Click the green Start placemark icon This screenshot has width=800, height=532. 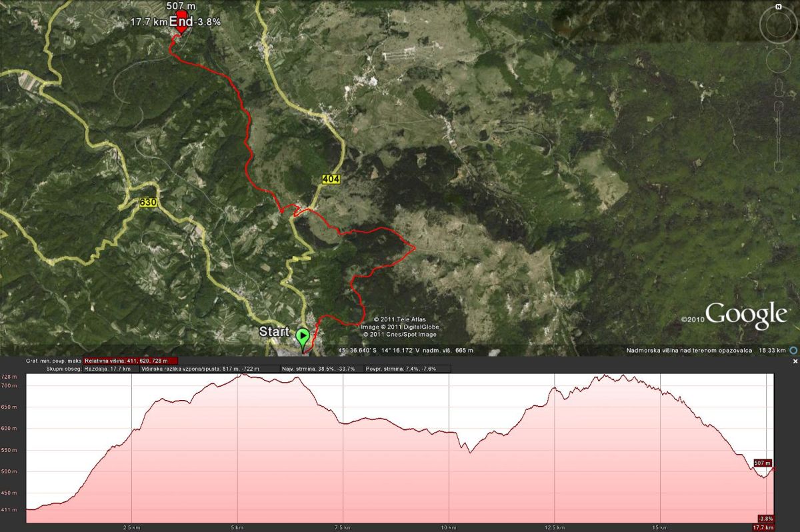pos(303,336)
